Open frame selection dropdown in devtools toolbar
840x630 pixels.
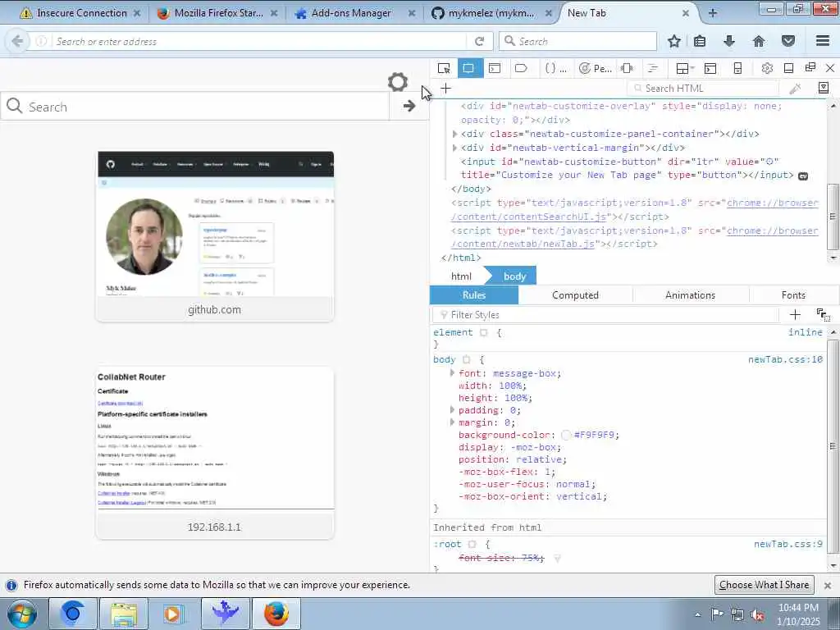click(x=684, y=68)
